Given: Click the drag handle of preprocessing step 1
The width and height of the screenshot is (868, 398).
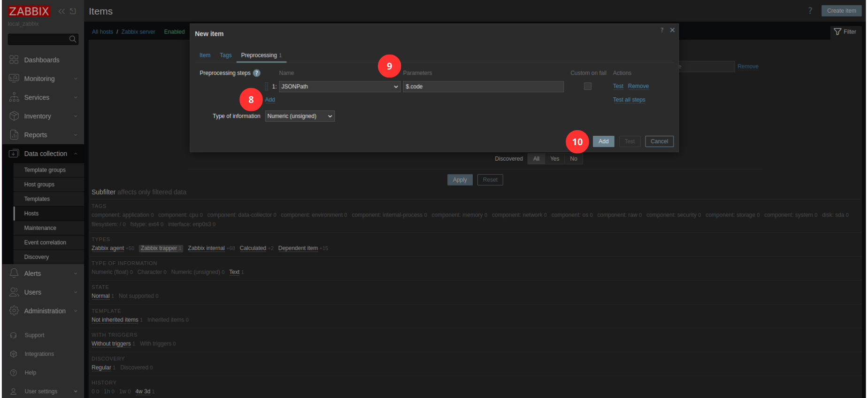Looking at the screenshot, I should pos(267,86).
